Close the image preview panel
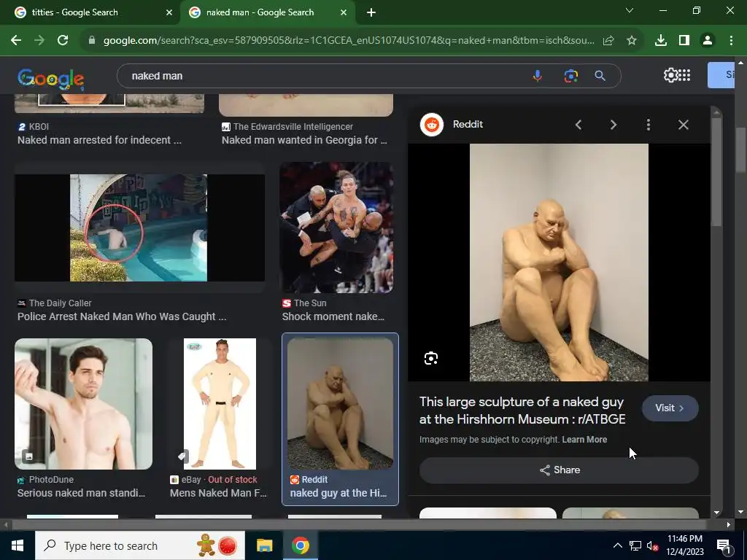This screenshot has height=560, width=747. click(x=683, y=125)
